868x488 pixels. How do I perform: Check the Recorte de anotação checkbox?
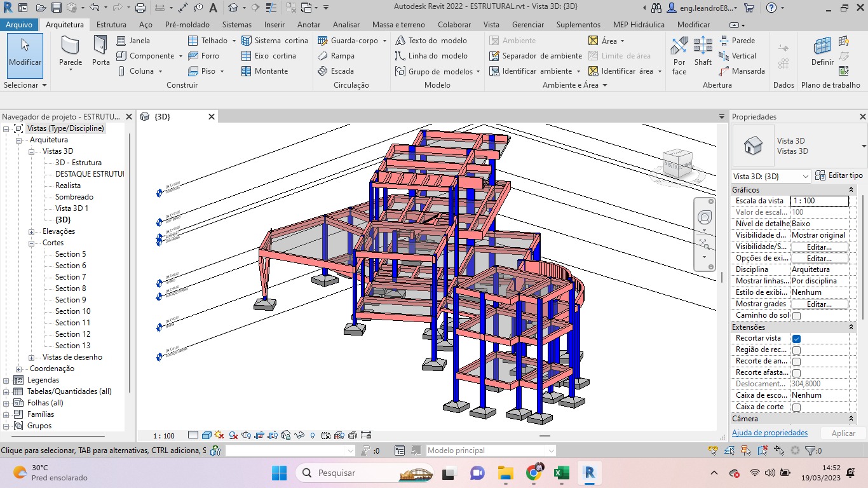(x=796, y=362)
